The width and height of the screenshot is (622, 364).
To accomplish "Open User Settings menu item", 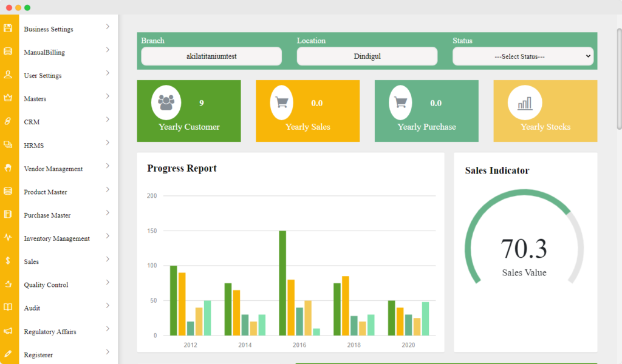I will point(43,75).
